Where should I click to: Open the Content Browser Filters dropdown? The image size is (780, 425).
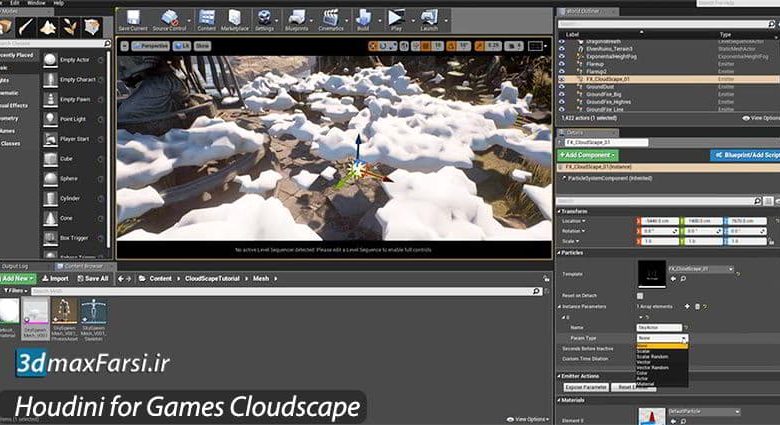pos(15,291)
